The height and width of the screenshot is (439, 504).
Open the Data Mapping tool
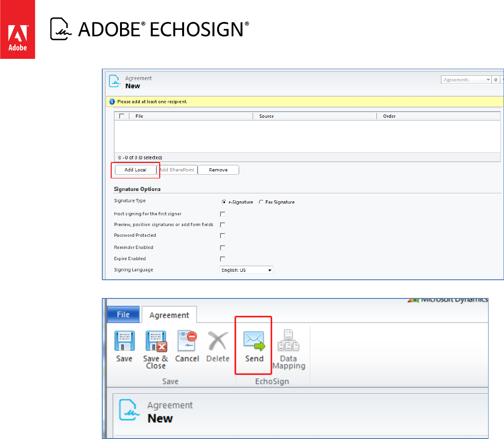[288, 349]
